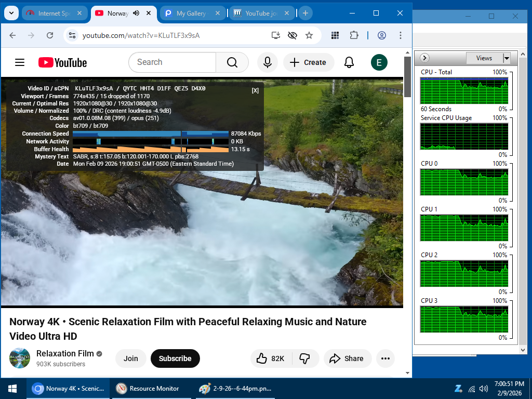Click the Views button in Resource Monitor
The height and width of the screenshot is (399, 532).
coord(484,58)
